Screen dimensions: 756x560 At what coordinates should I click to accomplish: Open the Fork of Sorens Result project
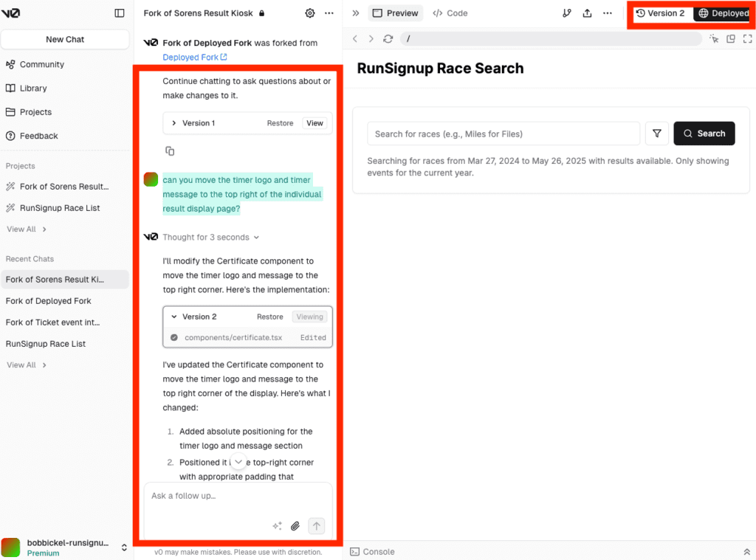(x=58, y=187)
